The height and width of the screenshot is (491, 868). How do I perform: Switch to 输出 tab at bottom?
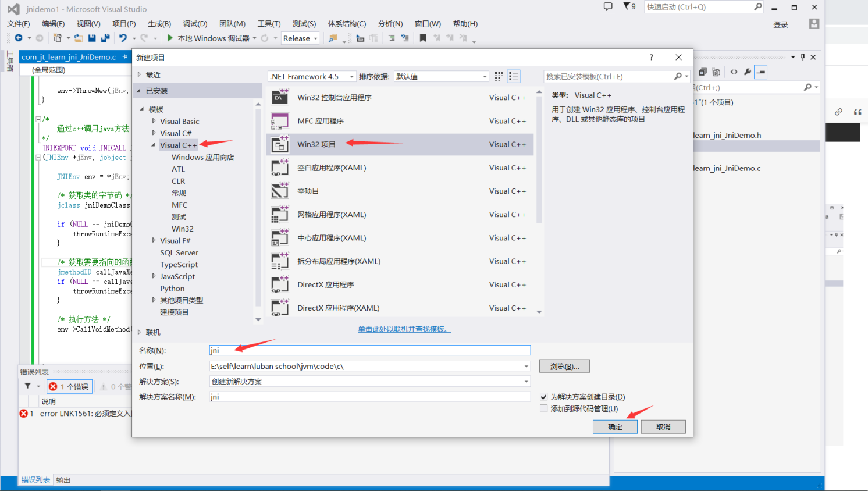click(63, 480)
